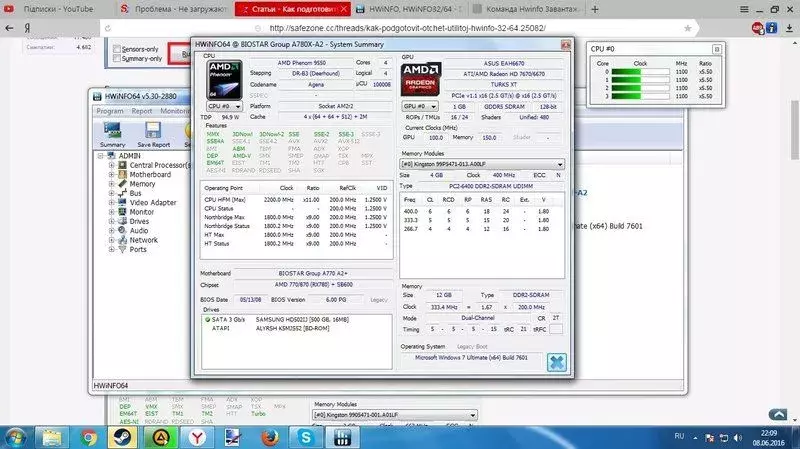This screenshot has height=449, width=800.
Task: Expand the Video Adapter tree node
Action: pyautogui.click(x=111, y=203)
